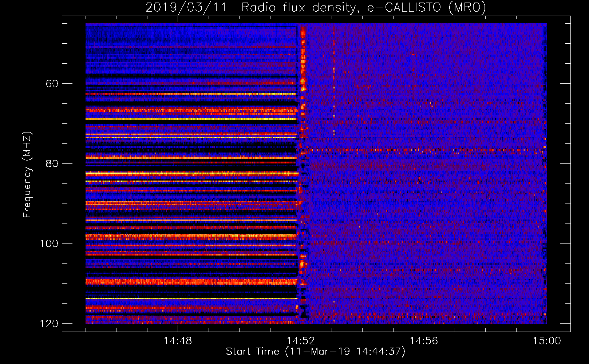Click the 14:48 time tick label
Image resolution: width=589 pixels, height=364 pixels.
tap(178, 341)
